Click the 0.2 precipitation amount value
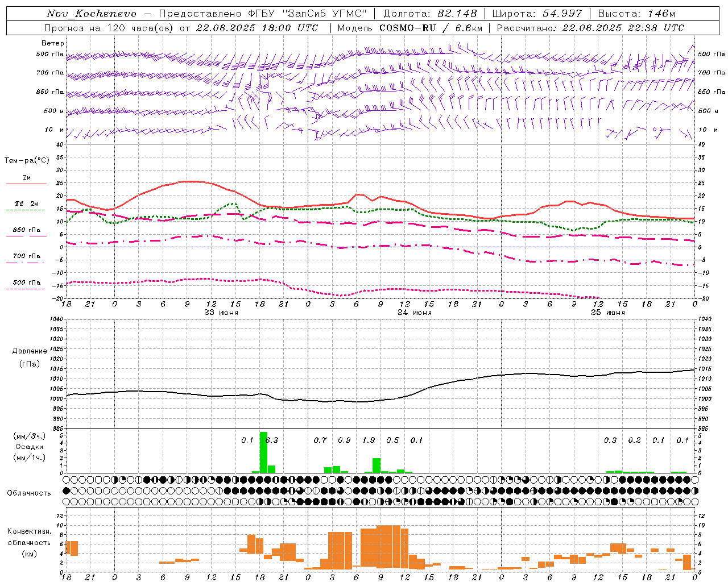 point(634,440)
